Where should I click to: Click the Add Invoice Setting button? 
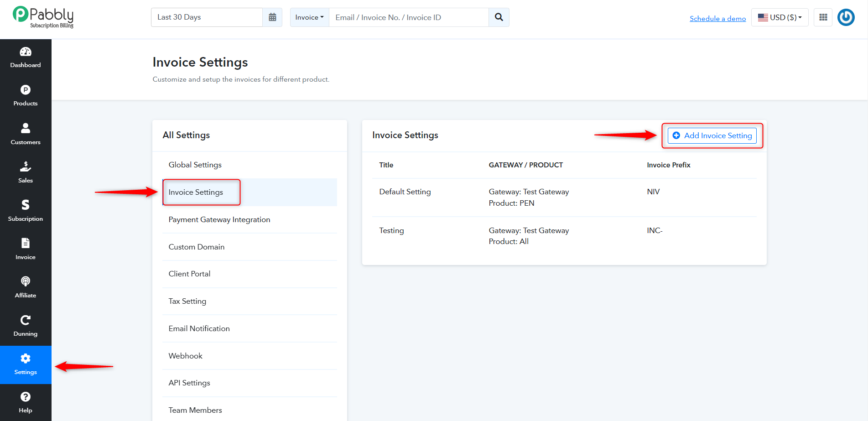click(x=712, y=135)
